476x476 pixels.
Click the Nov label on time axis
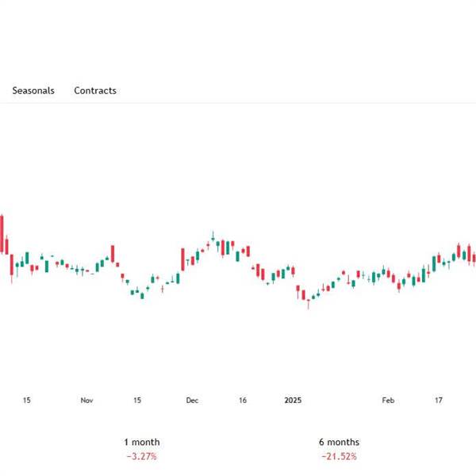[x=86, y=401]
